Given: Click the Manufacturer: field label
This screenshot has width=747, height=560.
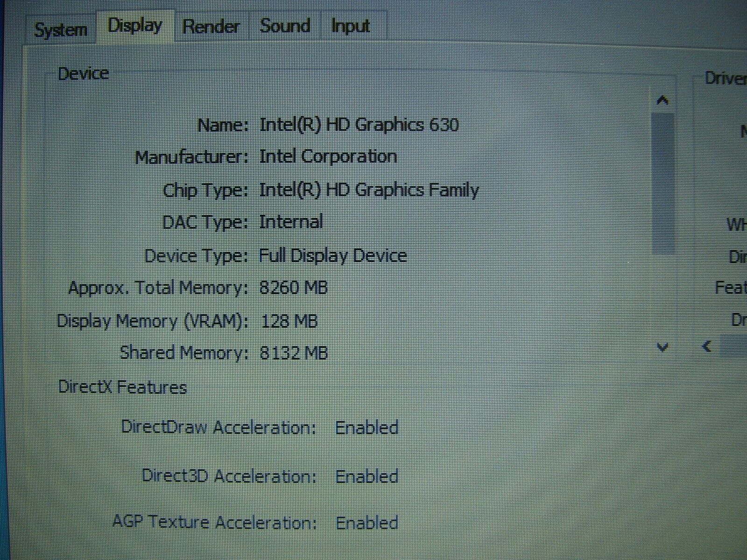Looking at the screenshot, I should (x=191, y=157).
